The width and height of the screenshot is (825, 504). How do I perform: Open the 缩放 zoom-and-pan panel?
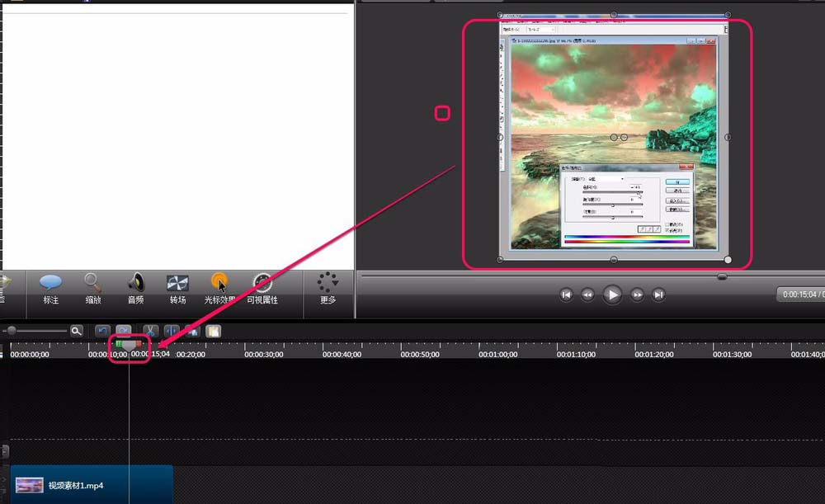pyautogui.click(x=92, y=290)
